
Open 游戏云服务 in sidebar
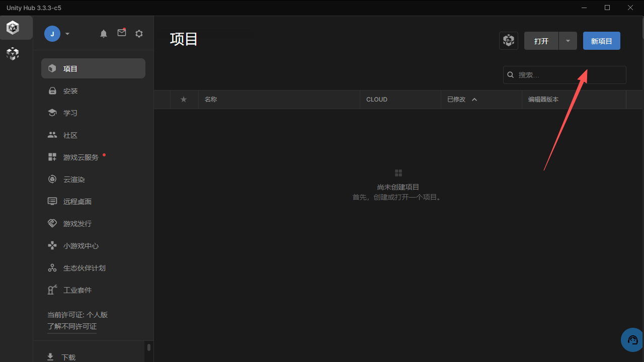93,157
